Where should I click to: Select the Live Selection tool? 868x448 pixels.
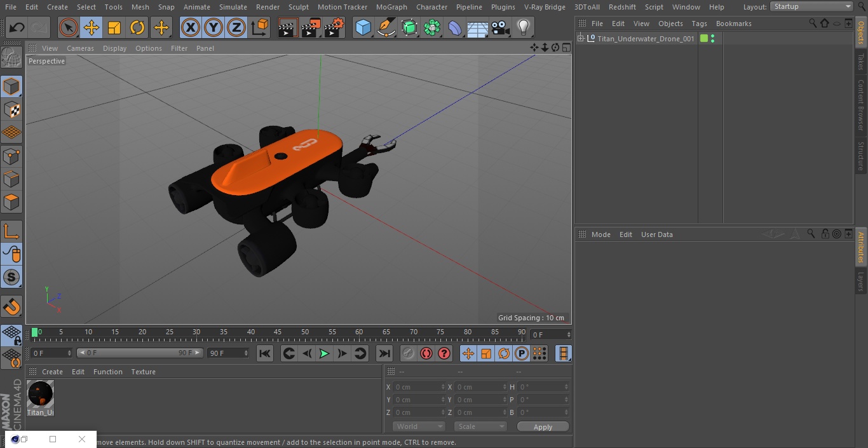click(69, 28)
